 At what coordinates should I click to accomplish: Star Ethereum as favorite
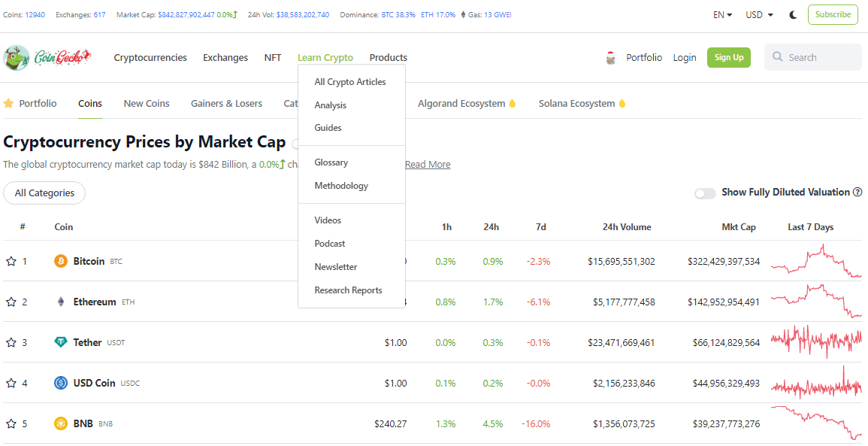click(11, 302)
